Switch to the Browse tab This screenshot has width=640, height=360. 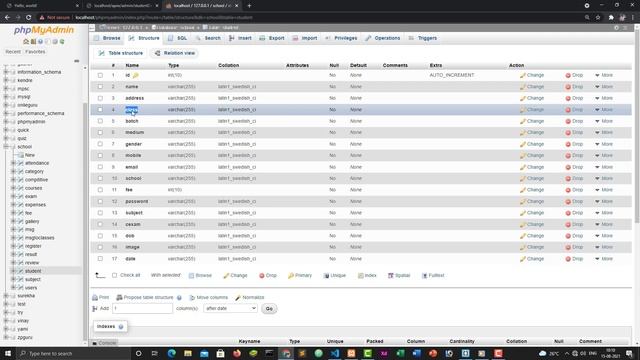pos(107,38)
